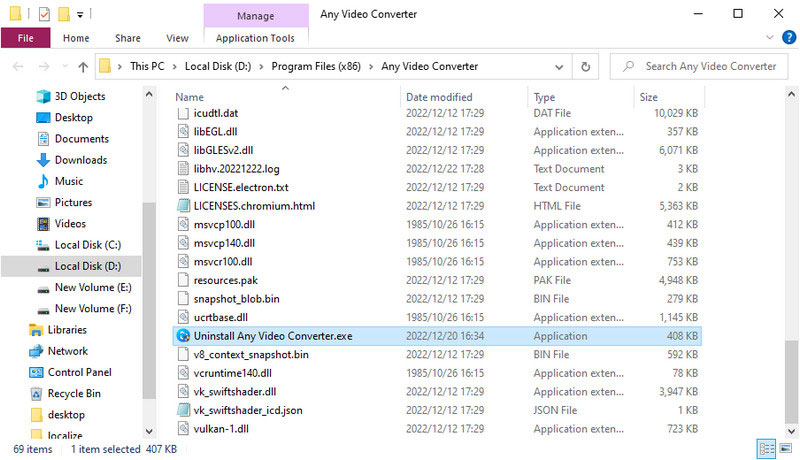Expand the ribbon with chevron

click(769, 37)
